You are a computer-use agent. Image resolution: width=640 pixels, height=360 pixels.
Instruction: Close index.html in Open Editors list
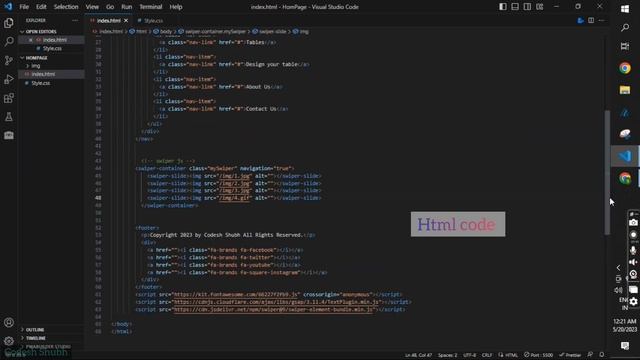pyautogui.click(x=31, y=40)
